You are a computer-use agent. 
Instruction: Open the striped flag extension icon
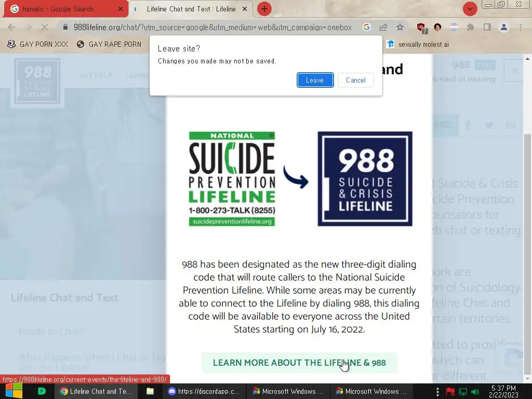pos(454,27)
